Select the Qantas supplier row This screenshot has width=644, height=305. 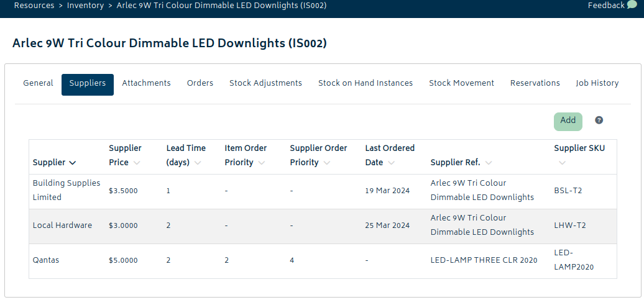click(323, 261)
